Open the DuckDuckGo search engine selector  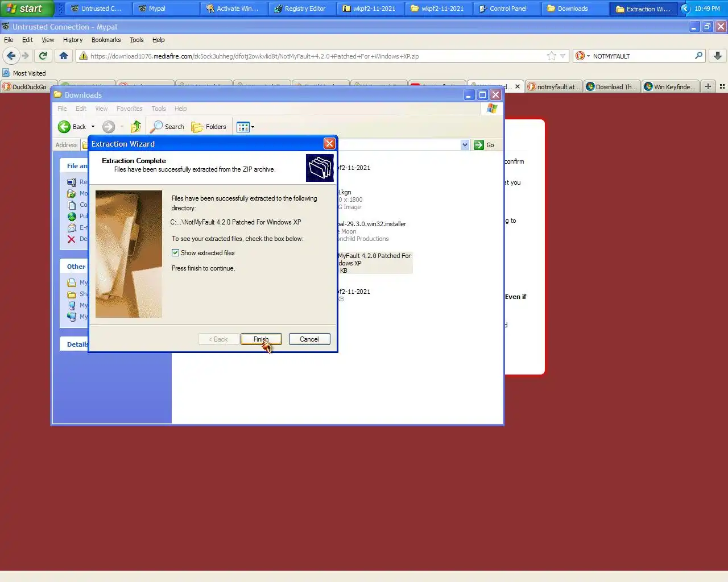582,56
